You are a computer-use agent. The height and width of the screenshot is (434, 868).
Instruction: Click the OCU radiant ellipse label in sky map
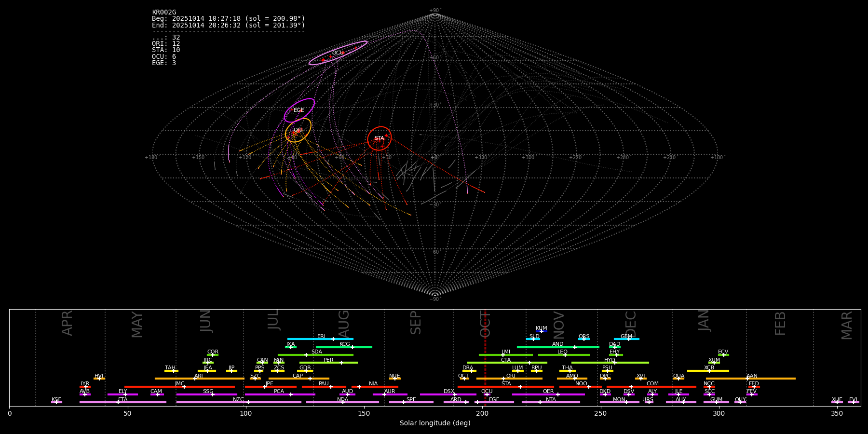pos(338,53)
